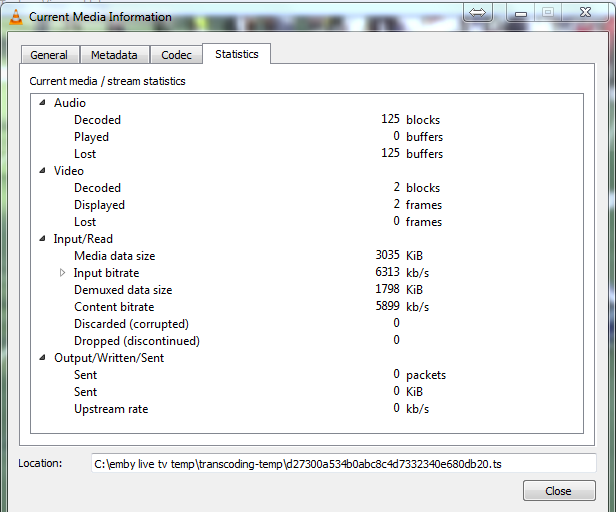Image resolution: width=616 pixels, height=512 pixels.
Task: Select the Statistics tab
Action: (x=236, y=54)
